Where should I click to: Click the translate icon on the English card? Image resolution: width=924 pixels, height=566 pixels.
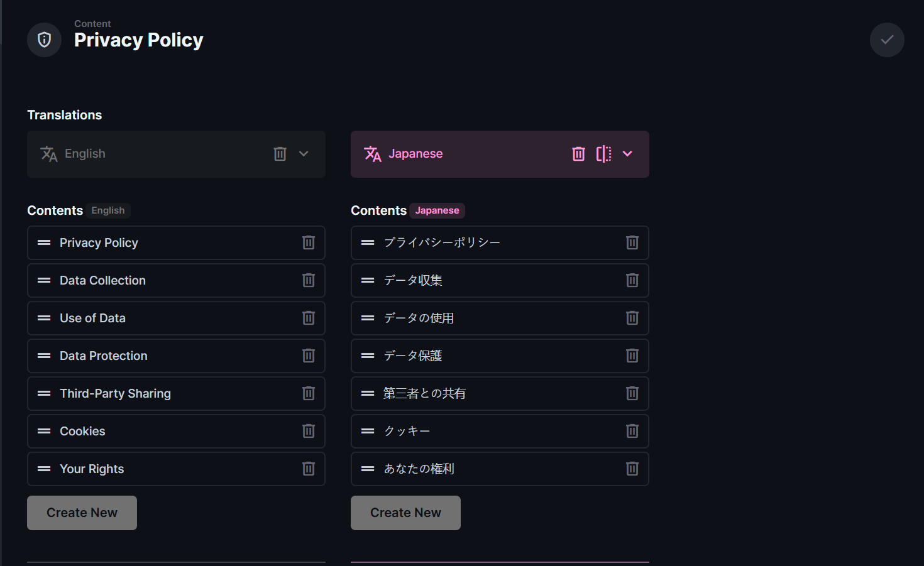(x=49, y=154)
